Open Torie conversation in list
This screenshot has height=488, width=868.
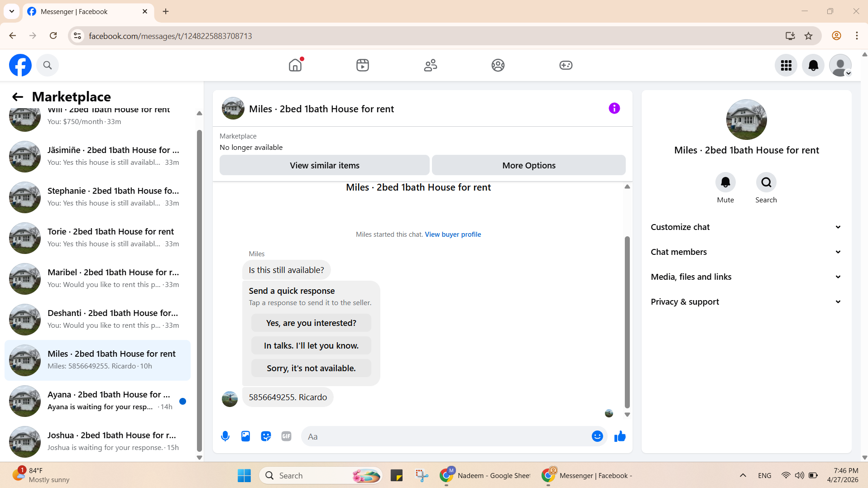tap(97, 238)
